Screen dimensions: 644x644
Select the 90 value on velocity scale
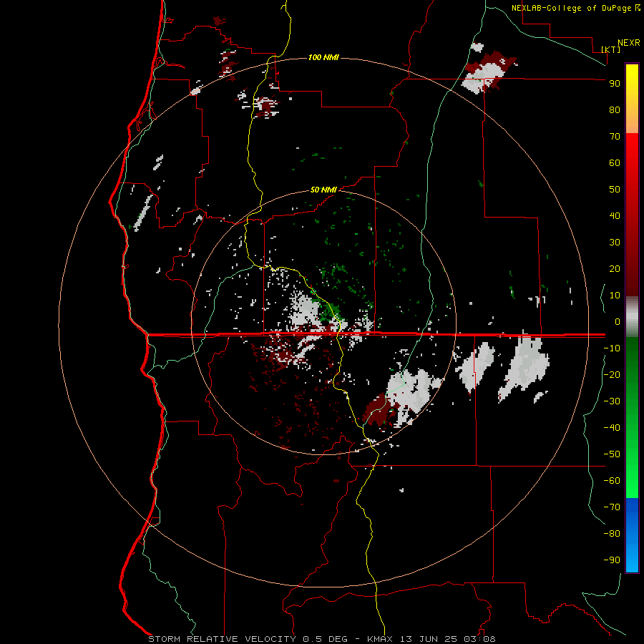point(615,84)
